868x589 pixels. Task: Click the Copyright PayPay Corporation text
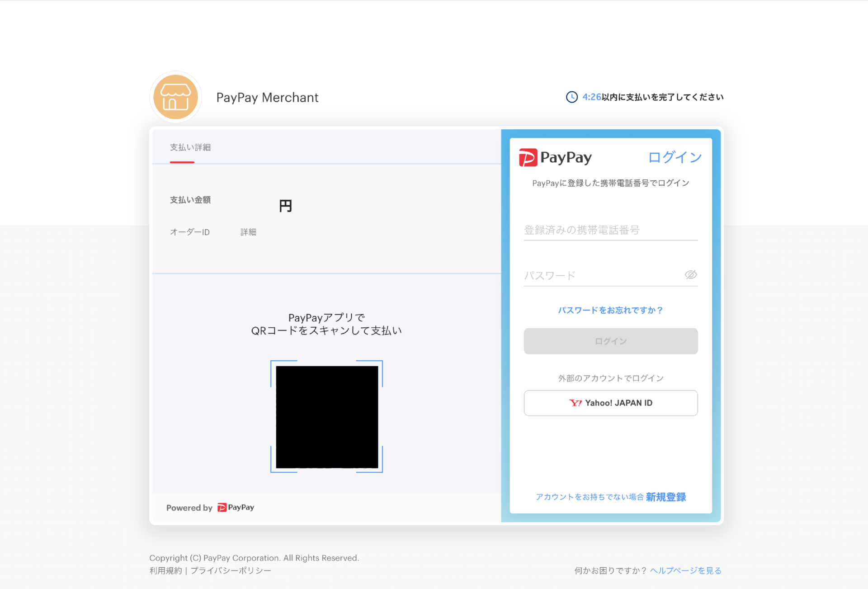pyautogui.click(x=254, y=558)
